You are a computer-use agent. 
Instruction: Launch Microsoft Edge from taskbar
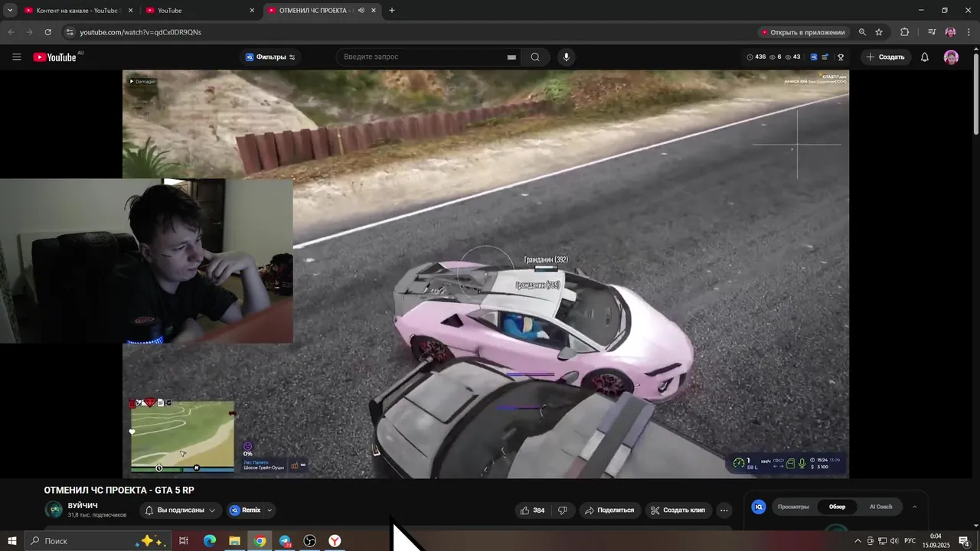click(209, 541)
